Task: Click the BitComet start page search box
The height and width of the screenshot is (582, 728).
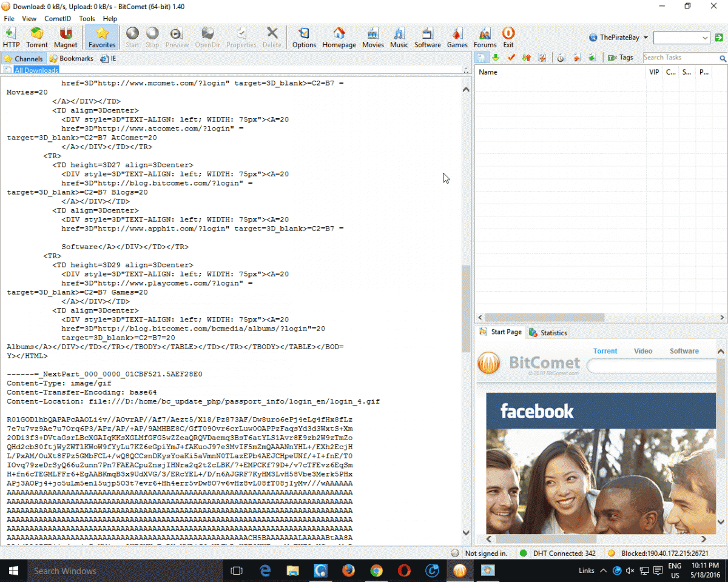Action: tap(652, 366)
